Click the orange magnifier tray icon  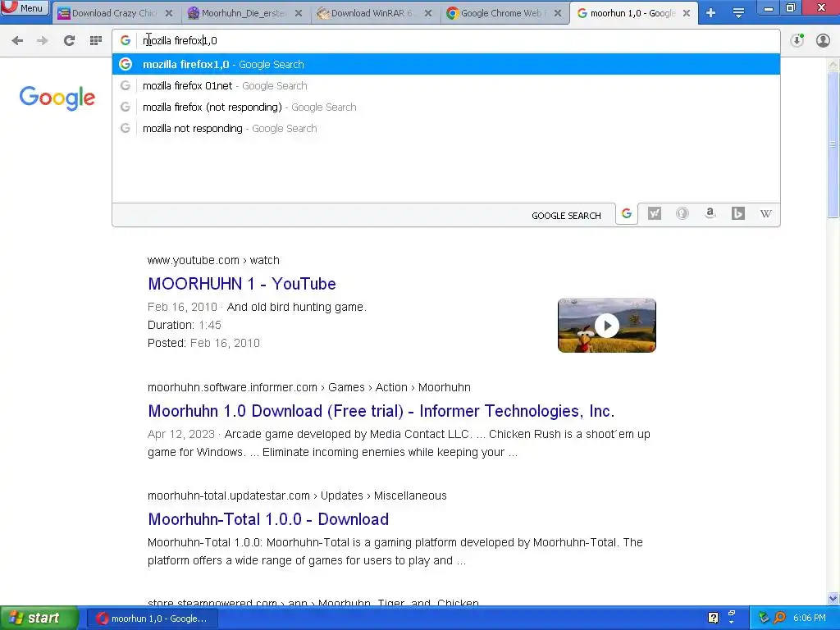click(x=779, y=619)
